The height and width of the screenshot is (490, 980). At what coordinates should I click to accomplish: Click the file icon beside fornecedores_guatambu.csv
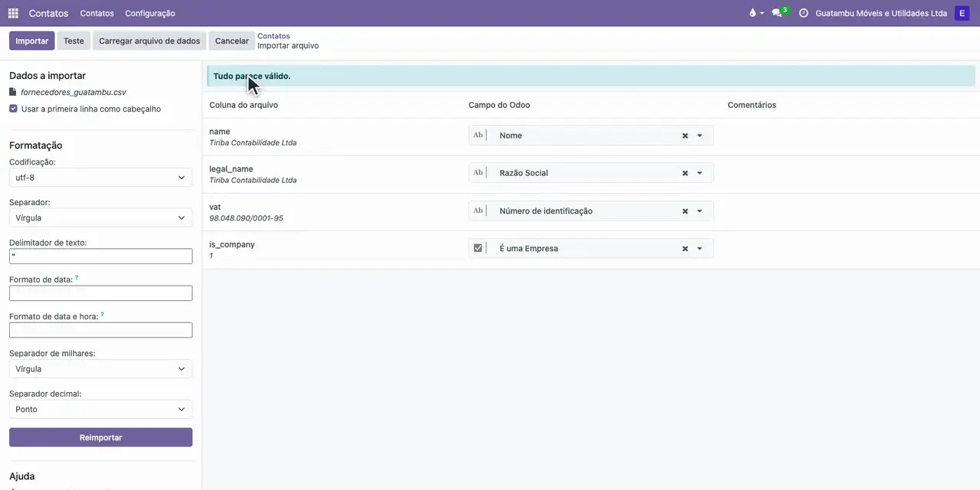click(12, 92)
